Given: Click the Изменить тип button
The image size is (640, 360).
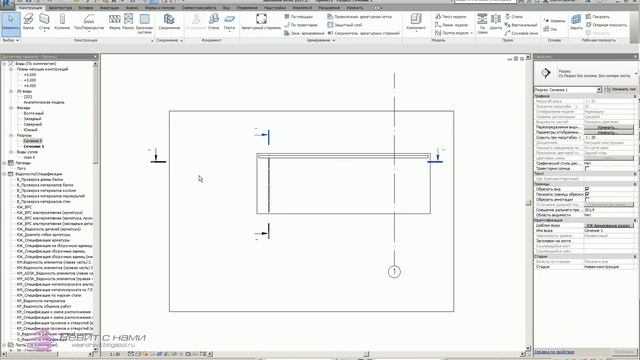Looking at the screenshot, I should coord(621,89).
